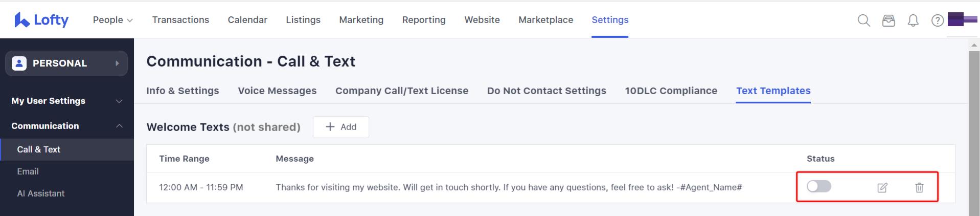The width and height of the screenshot is (980, 216).
Task: Delete the welcome text with trash icon
Action: pyautogui.click(x=919, y=187)
